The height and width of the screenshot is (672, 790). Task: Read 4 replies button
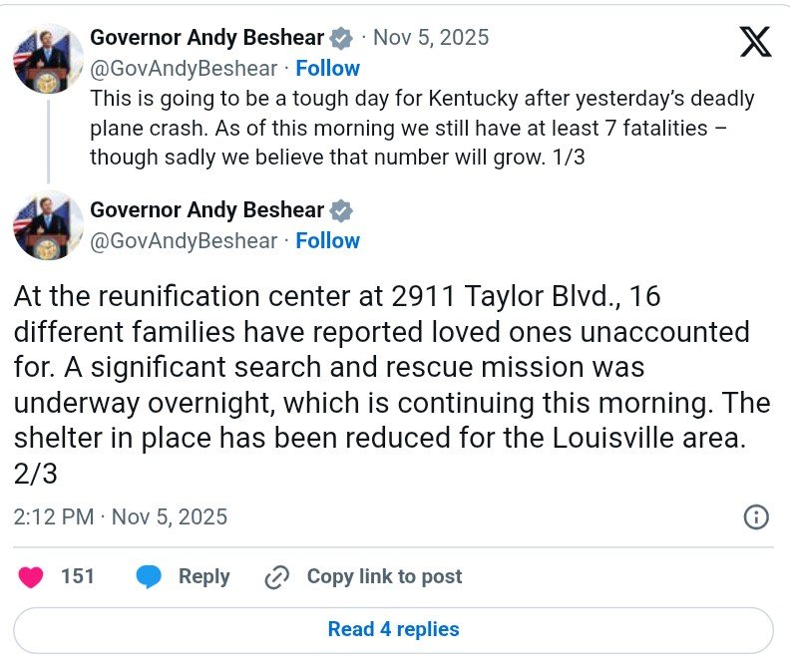393,629
